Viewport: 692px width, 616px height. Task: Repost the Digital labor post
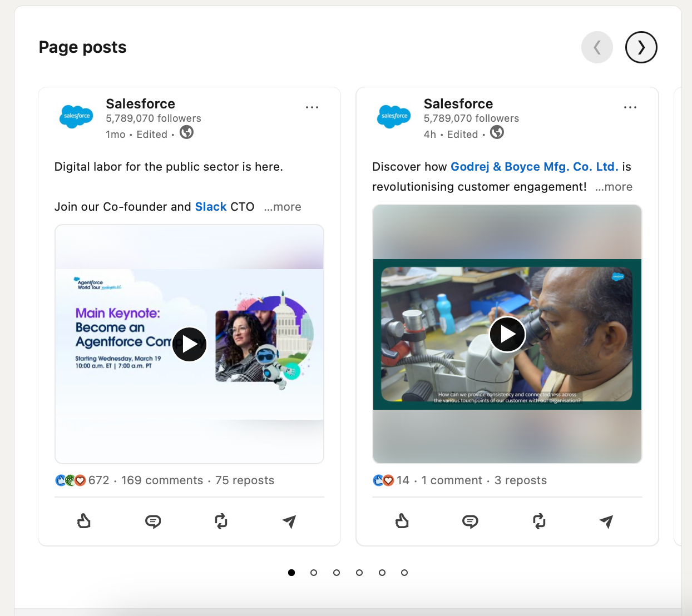click(221, 521)
